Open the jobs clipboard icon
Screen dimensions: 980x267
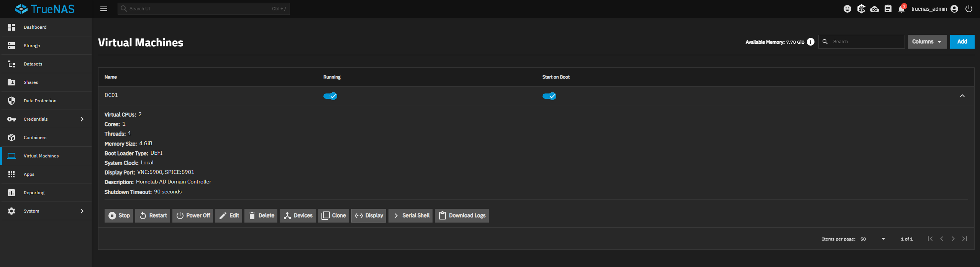[888, 9]
